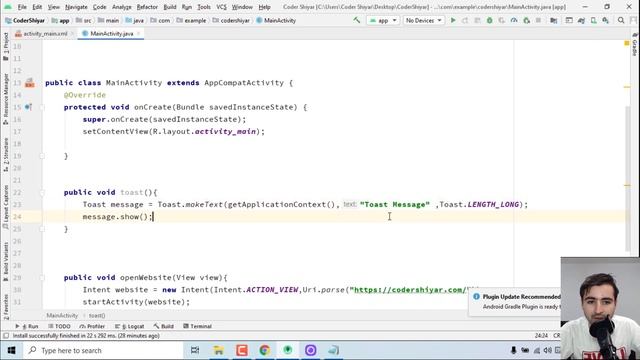Click the Apply Code Changes icon
The height and width of the screenshot is (360, 640).
click(x=477, y=20)
